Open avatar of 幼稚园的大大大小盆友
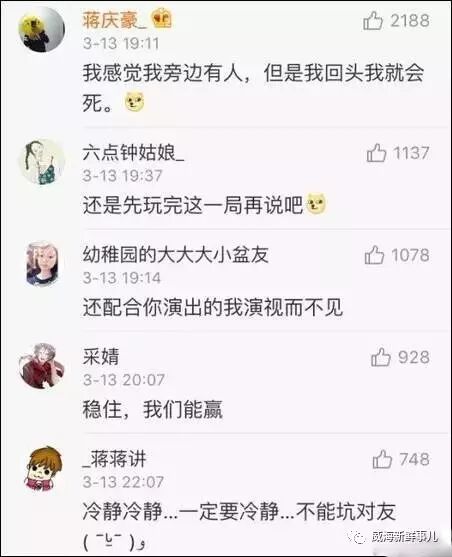This screenshot has height=557, width=452. pyautogui.click(x=42, y=264)
